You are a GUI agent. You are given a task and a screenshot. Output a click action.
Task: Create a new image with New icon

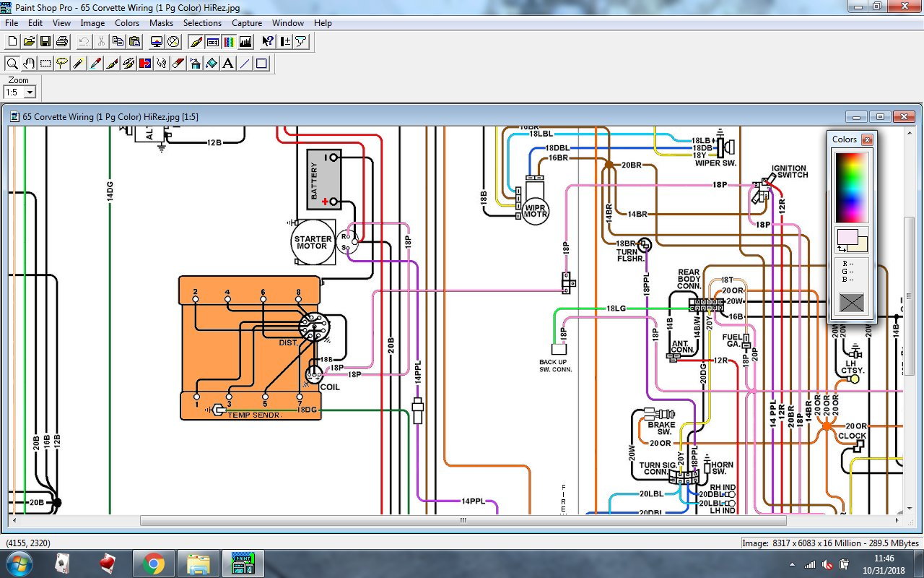tap(12, 41)
